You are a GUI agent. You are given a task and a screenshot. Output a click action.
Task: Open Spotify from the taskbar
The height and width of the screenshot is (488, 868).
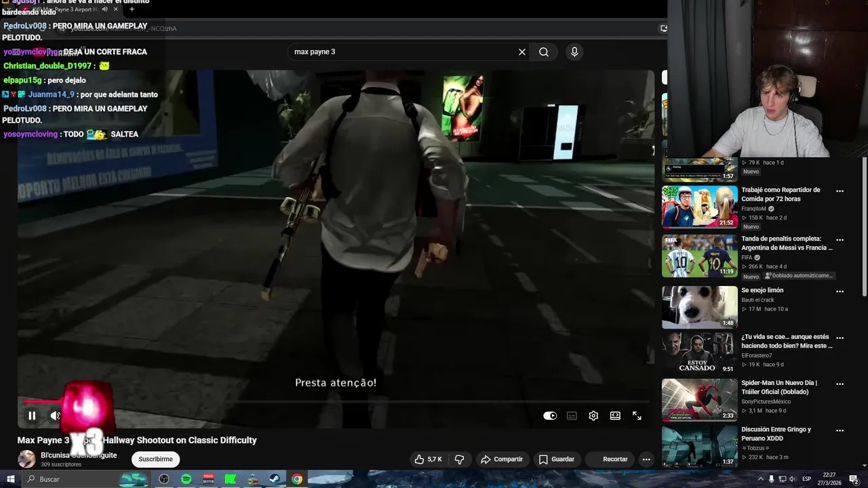tap(186, 479)
